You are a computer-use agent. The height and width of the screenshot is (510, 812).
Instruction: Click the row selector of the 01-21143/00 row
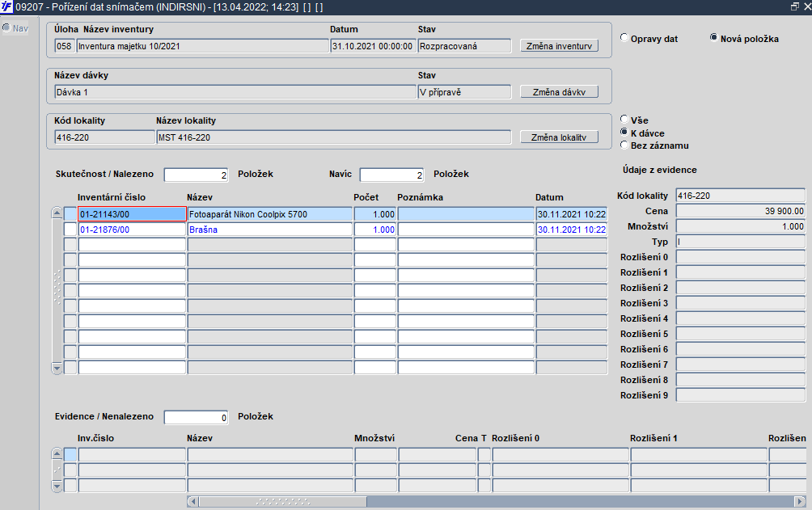70,214
